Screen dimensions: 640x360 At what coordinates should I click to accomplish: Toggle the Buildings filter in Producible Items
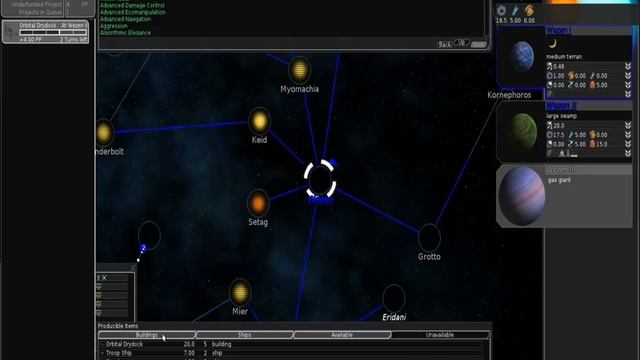tap(147, 335)
